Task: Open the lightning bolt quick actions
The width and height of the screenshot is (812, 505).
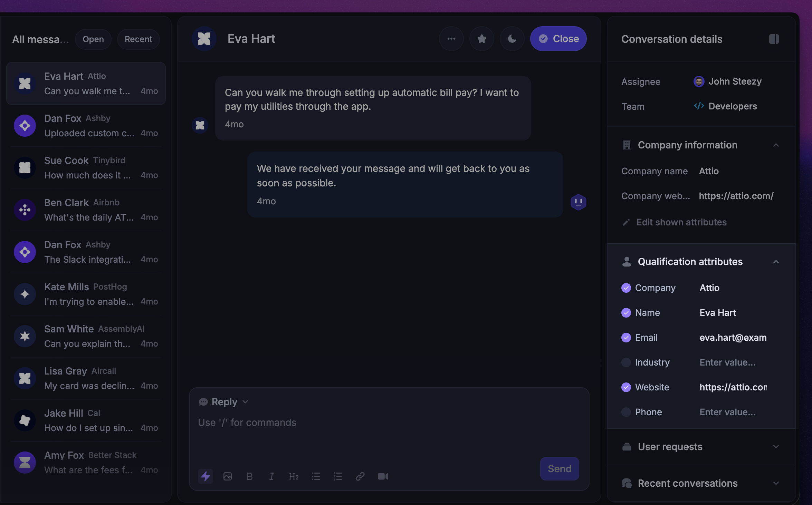Action: click(x=206, y=476)
